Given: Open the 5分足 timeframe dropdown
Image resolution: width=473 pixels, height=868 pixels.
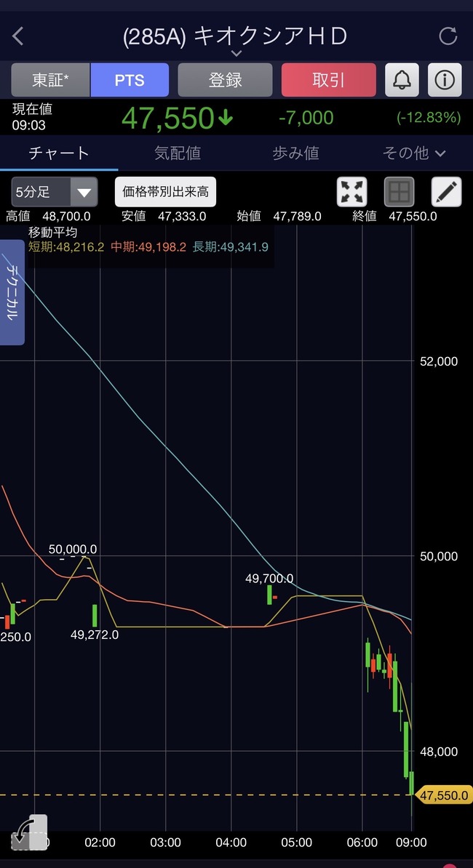Looking at the screenshot, I should pos(55,192).
